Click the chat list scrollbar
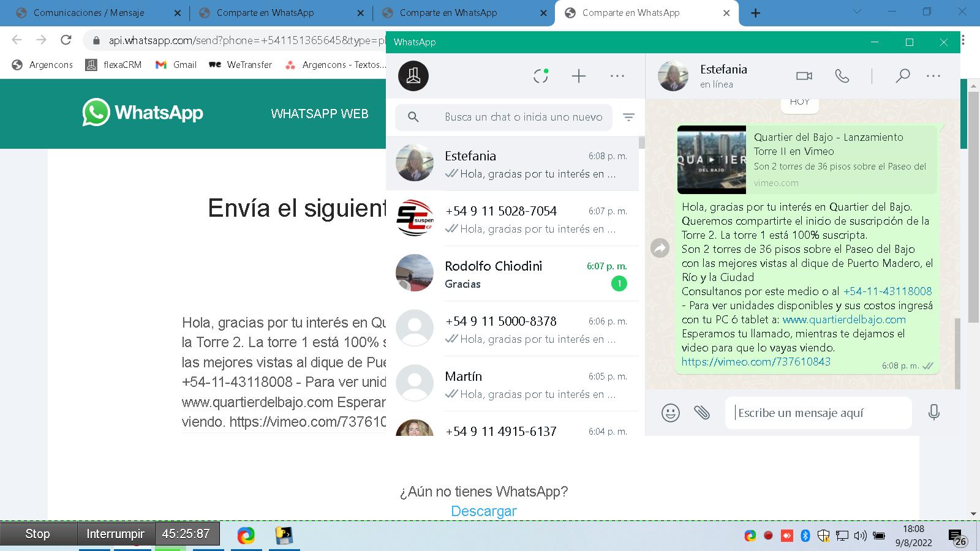Screen dimensions: 980x551 point(641,142)
